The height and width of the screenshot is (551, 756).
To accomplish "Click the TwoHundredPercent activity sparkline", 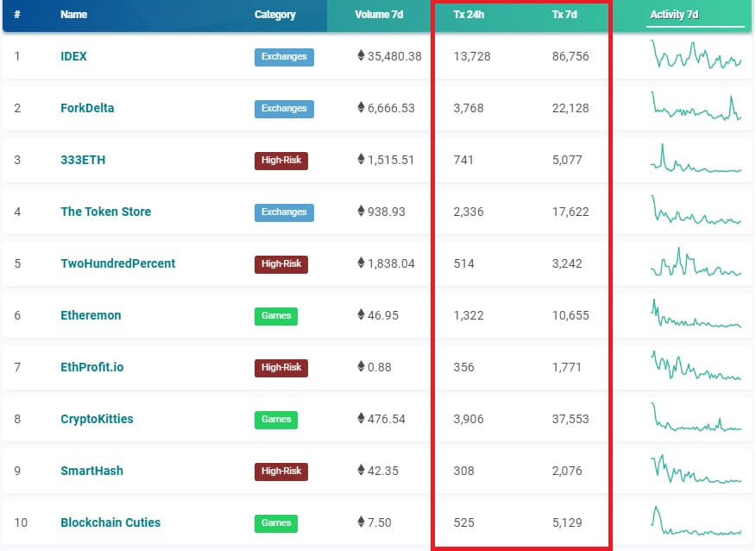I will click(x=696, y=262).
